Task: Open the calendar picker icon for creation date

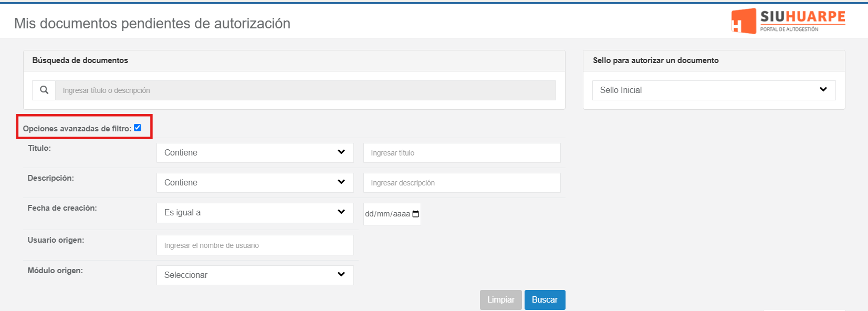Action: [x=416, y=214]
